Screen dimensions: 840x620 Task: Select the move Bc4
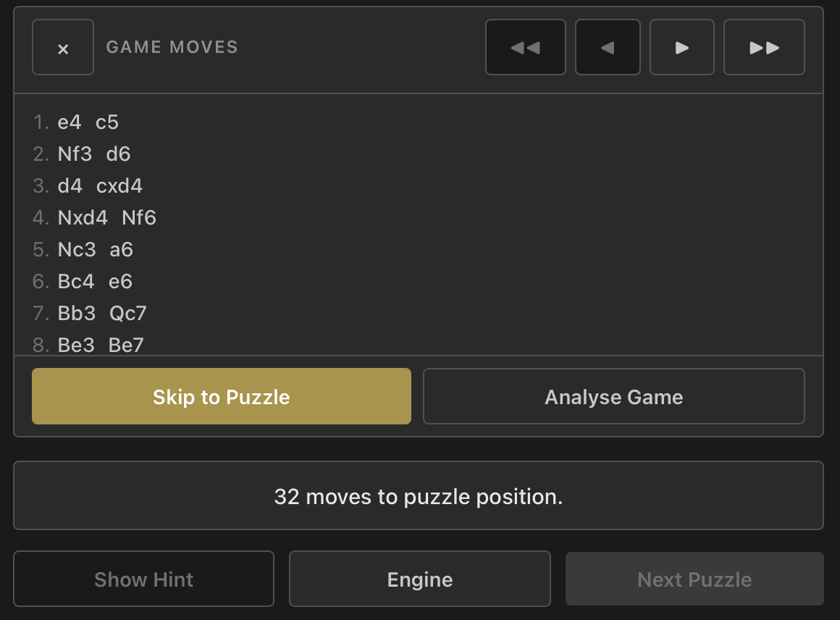(76, 282)
